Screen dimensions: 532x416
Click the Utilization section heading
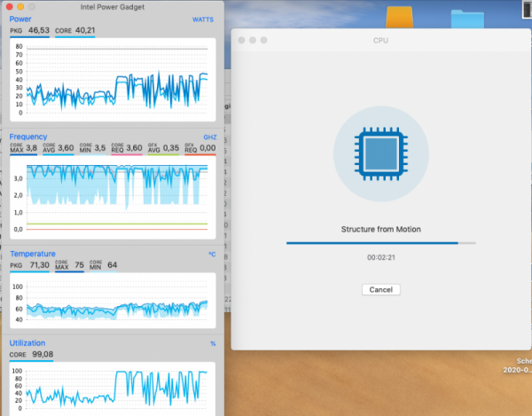(28, 342)
